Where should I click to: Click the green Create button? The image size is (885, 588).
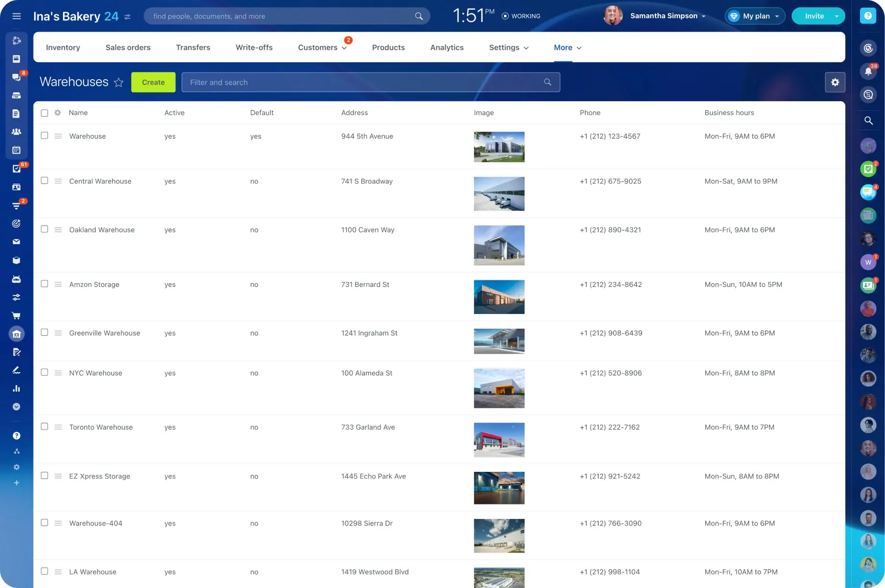point(153,82)
